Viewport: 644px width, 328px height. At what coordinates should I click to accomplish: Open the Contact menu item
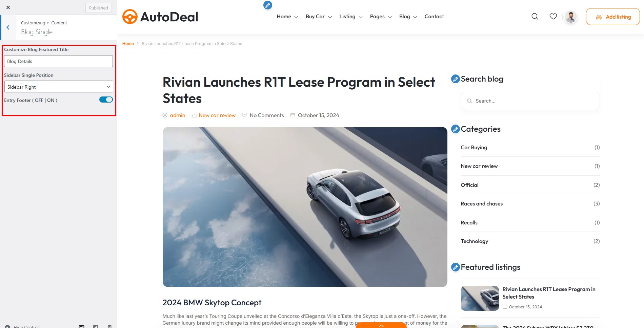(434, 17)
